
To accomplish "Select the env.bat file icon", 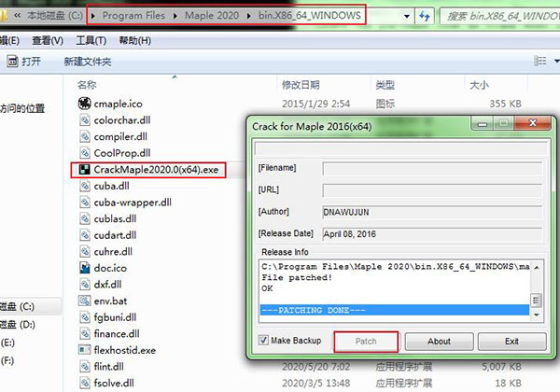I will [x=85, y=301].
